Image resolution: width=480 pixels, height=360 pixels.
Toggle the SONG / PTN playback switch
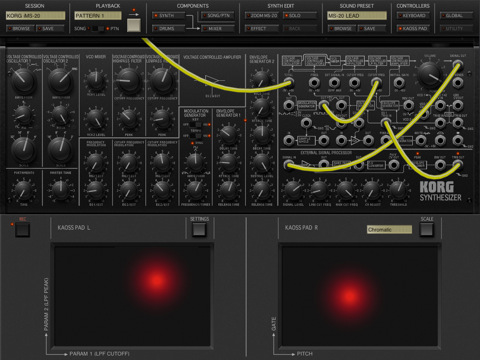(98, 29)
